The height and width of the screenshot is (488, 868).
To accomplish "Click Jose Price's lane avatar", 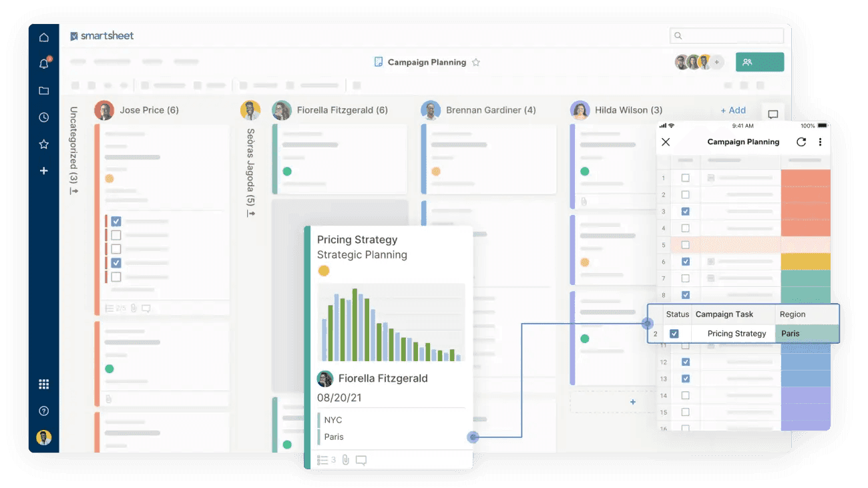I will point(104,110).
